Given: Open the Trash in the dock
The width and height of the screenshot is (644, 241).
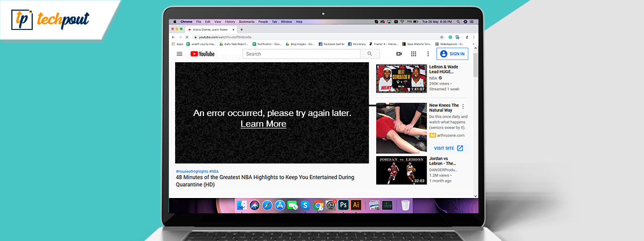Looking at the screenshot, I should [x=406, y=205].
